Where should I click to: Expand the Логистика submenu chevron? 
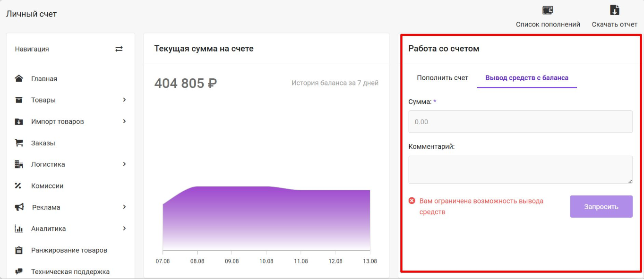tap(124, 164)
